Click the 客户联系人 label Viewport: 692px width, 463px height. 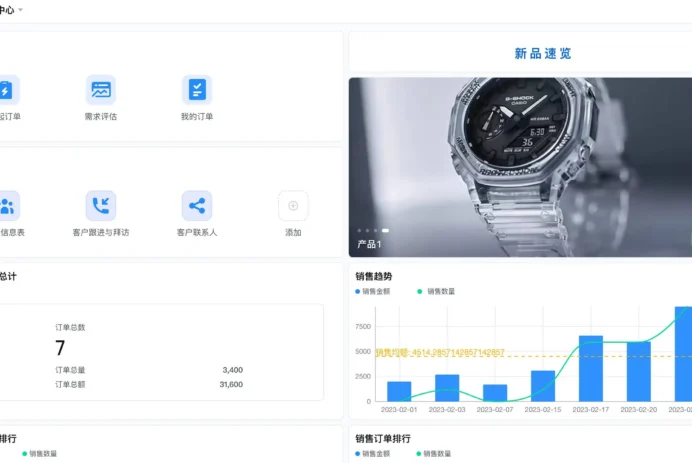tap(197, 232)
